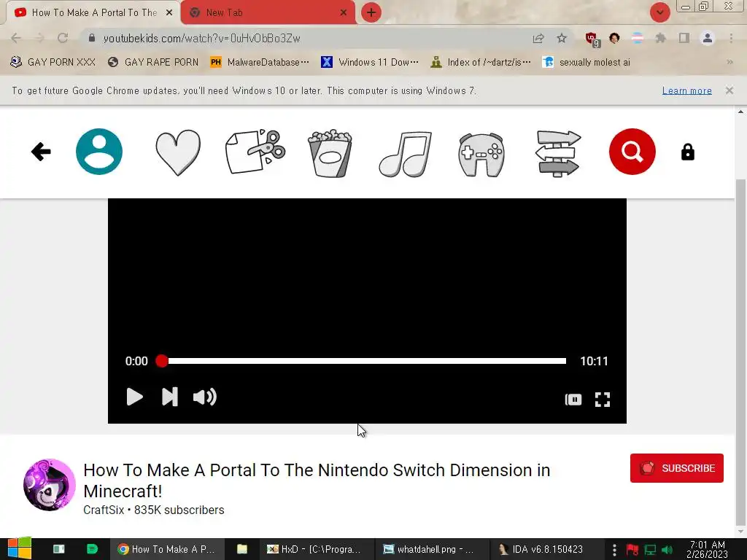Switch to Chrome taskbar item
This screenshot has height=560, width=747.
click(x=166, y=549)
